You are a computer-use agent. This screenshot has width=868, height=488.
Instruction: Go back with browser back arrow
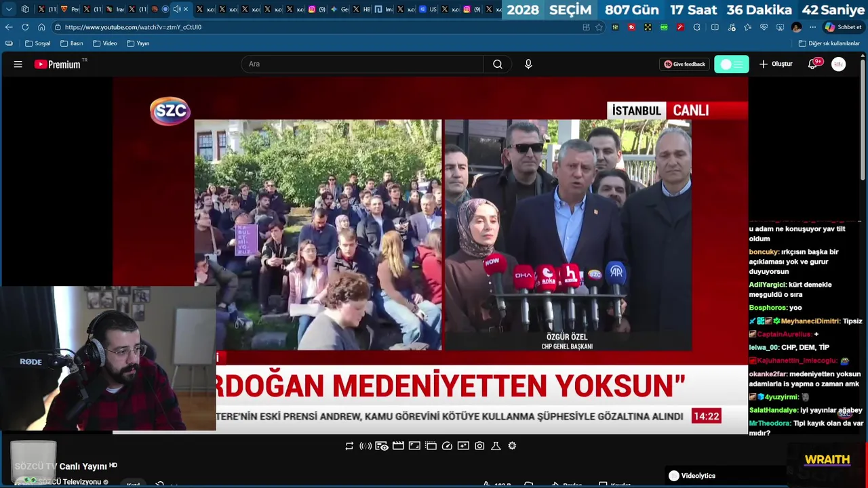tap(9, 27)
